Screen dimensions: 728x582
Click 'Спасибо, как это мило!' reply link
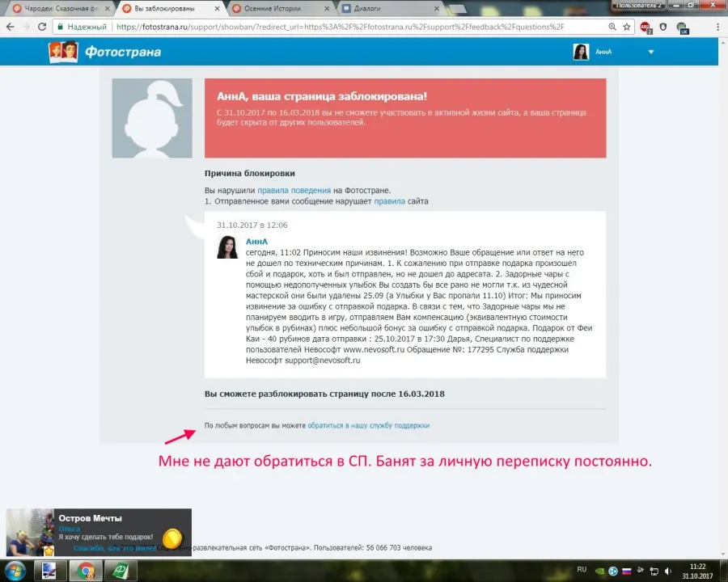point(114,548)
